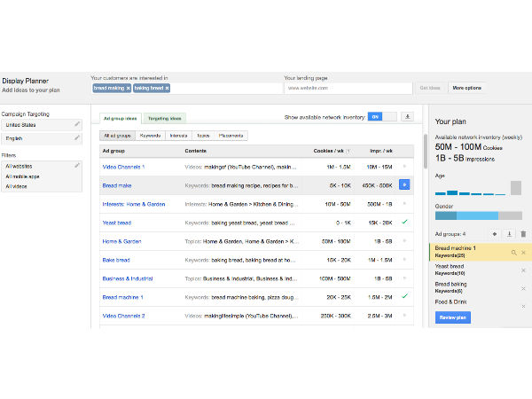Edit the United States location targeting pencil
The image size is (532, 399).
coord(77,124)
